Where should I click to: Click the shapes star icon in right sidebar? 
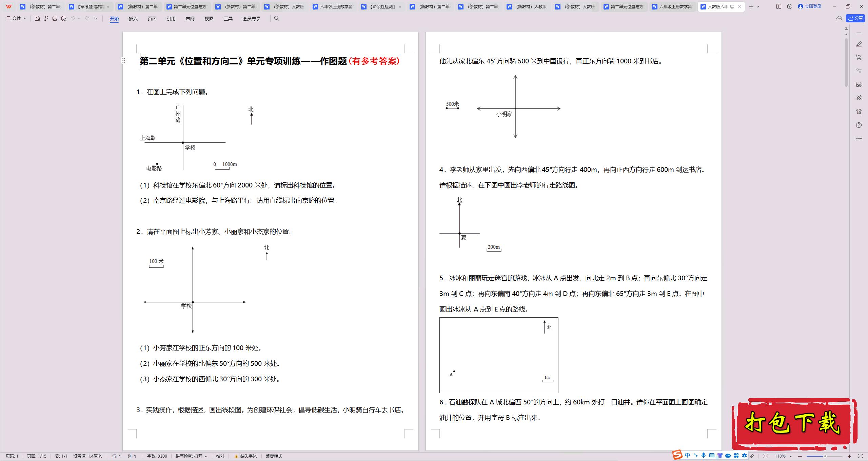click(859, 112)
